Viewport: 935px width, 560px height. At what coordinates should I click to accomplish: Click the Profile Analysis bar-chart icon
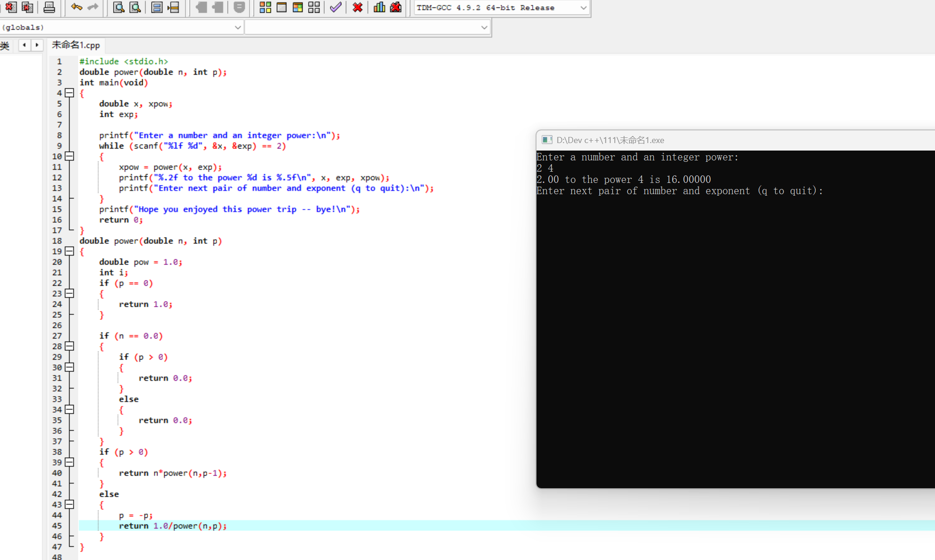pyautogui.click(x=379, y=7)
